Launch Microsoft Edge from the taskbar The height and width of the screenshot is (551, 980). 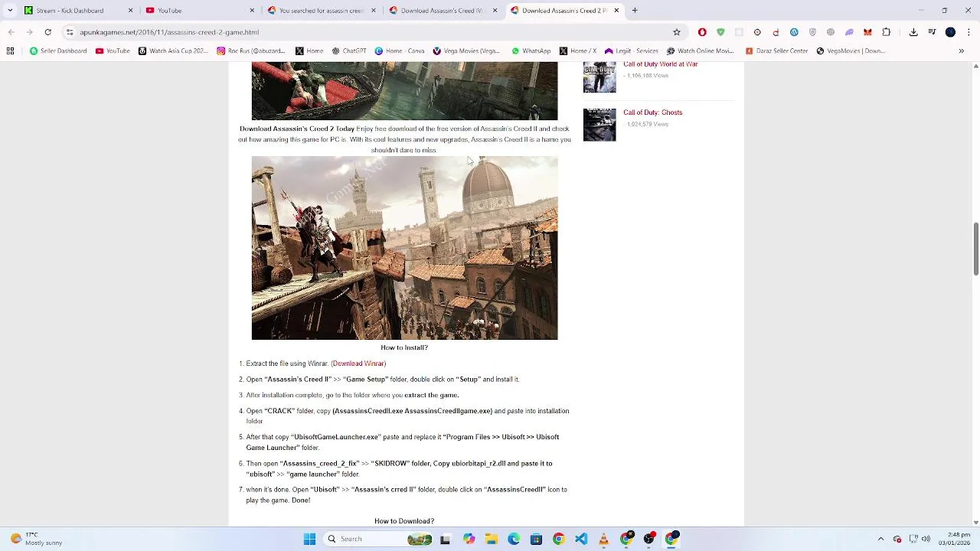point(513,539)
